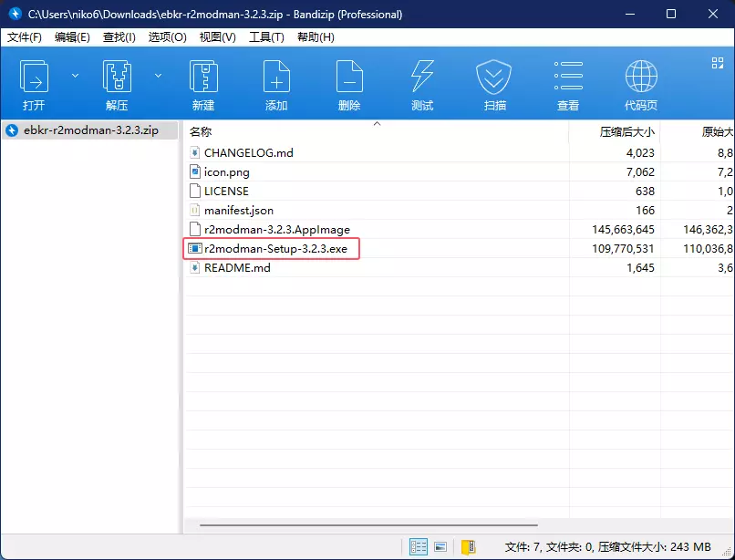Click the yellow archive icon in status bar
735x560 pixels.
click(468, 547)
